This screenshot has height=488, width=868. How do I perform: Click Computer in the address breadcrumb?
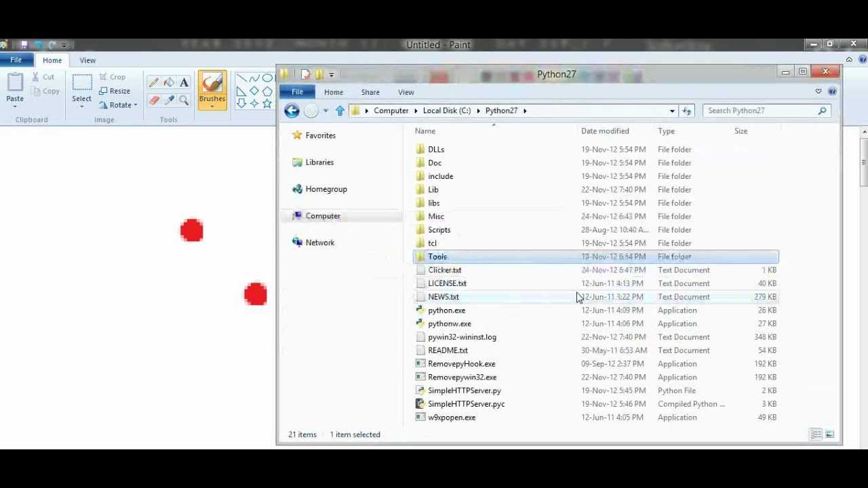391,110
